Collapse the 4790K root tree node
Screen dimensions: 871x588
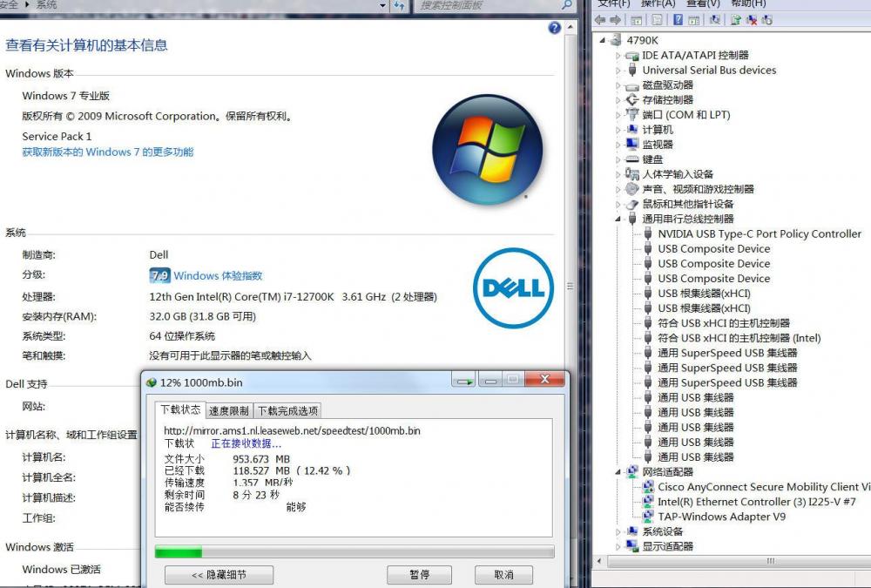pos(602,40)
